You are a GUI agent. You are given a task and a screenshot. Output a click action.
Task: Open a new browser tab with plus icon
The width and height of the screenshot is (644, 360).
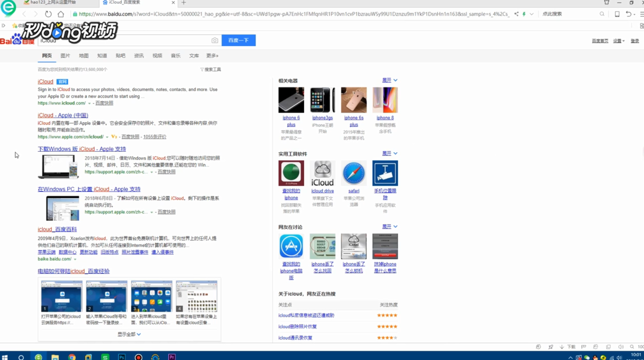(184, 3)
